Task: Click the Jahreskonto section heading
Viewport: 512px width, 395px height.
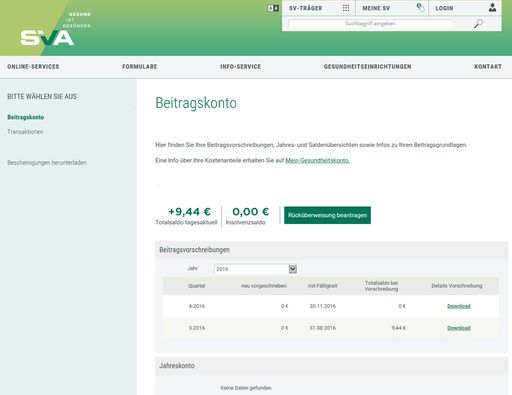Action: [177, 366]
